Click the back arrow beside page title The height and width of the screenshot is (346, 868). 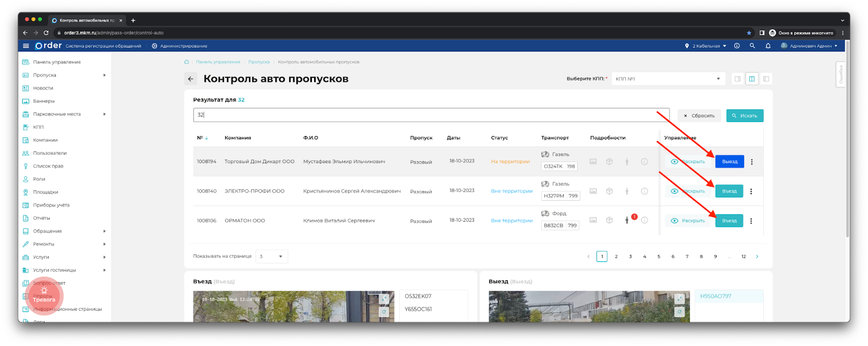click(x=190, y=79)
